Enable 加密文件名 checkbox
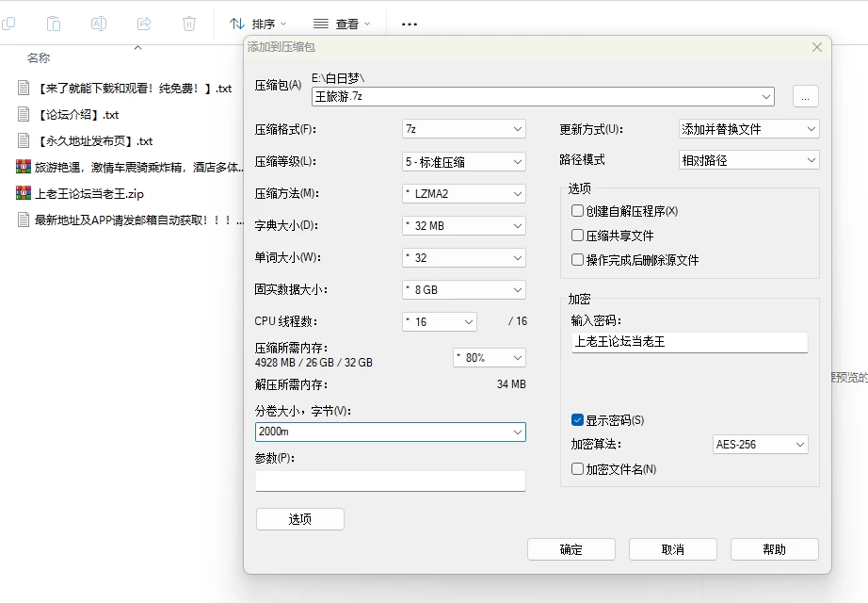 (577, 469)
